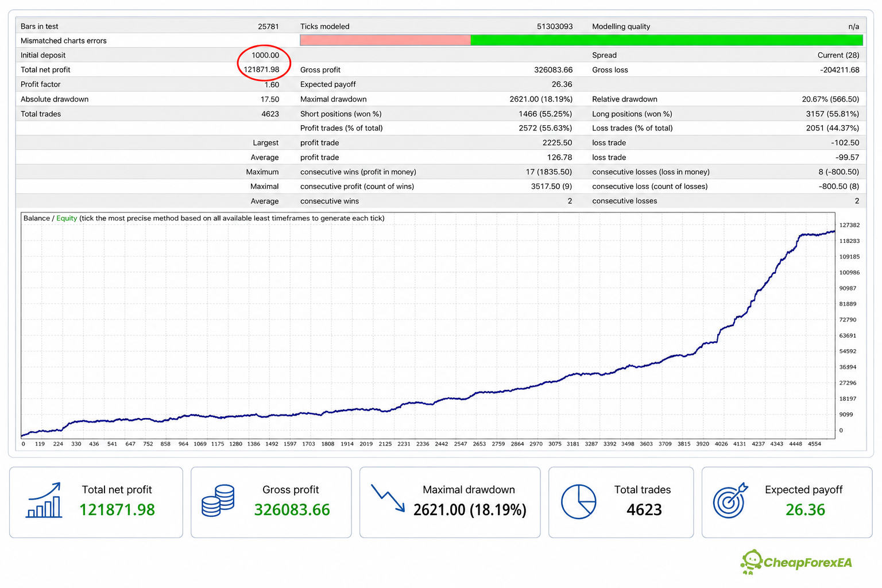Click 'consecutive losses (loss in money)' label
The width and height of the screenshot is (882, 588).
tap(651, 172)
